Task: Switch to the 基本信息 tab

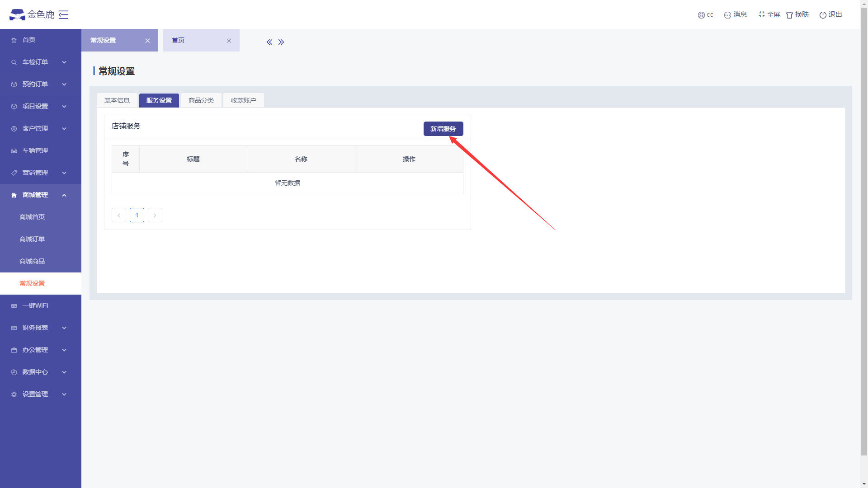Action: click(117, 100)
